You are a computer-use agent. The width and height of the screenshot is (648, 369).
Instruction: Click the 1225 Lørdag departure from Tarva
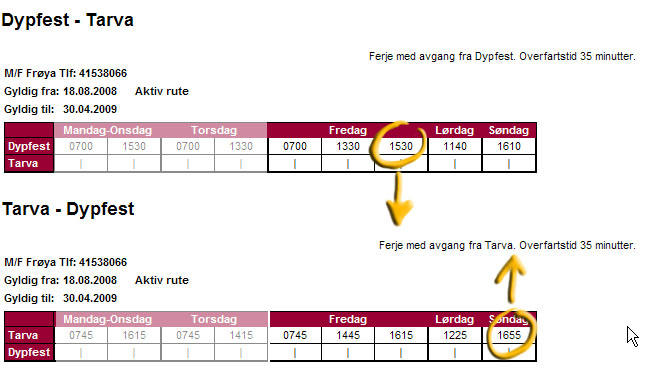tap(455, 335)
